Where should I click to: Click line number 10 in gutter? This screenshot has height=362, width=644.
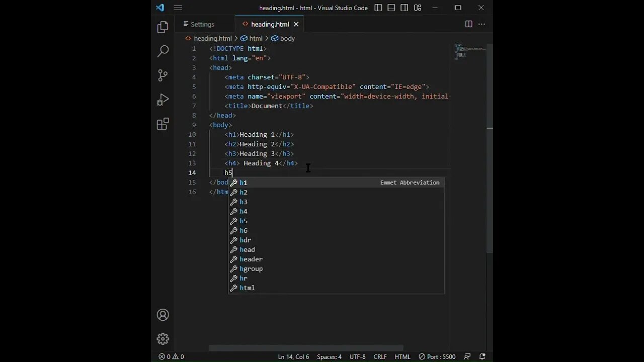pyautogui.click(x=192, y=134)
